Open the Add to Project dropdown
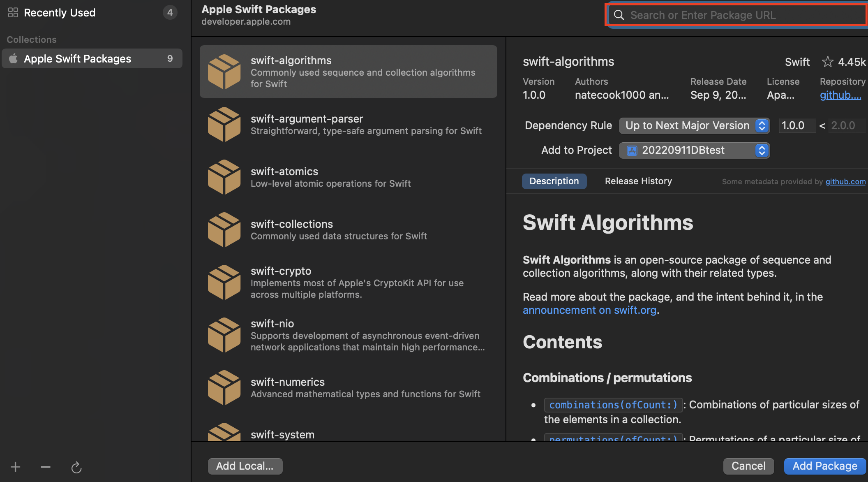This screenshot has width=868, height=482. click(694, 150)
